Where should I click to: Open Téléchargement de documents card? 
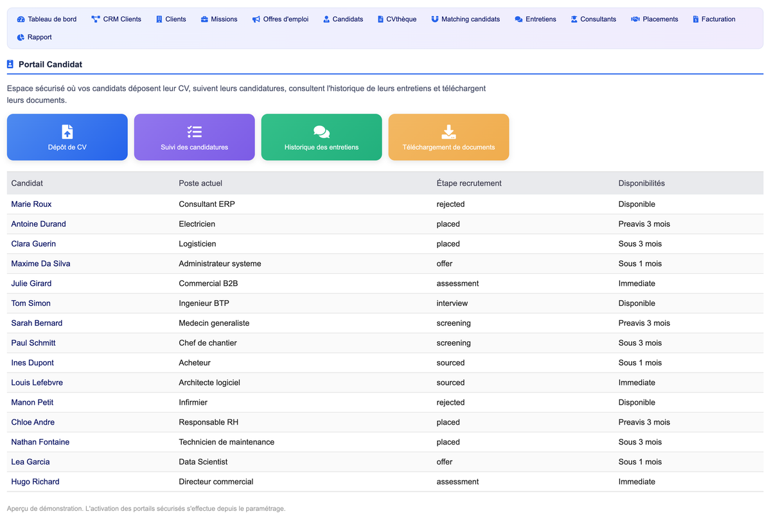coord(449,137)
